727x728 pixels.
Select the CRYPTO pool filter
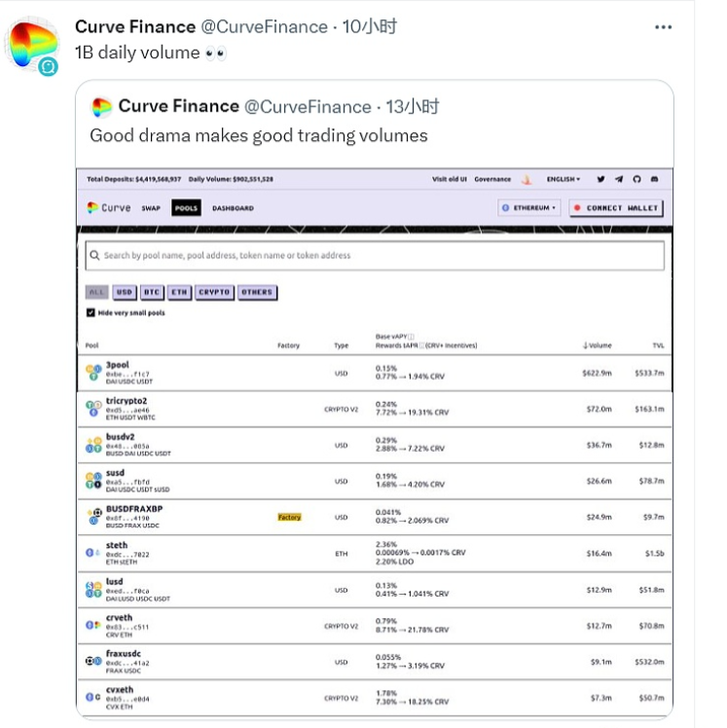[x=214, y=292]
